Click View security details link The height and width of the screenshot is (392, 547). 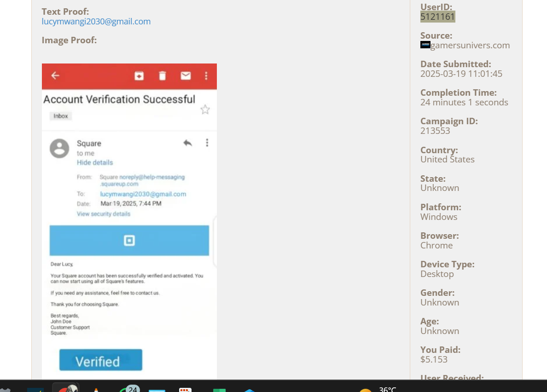(x=104, y=214)
